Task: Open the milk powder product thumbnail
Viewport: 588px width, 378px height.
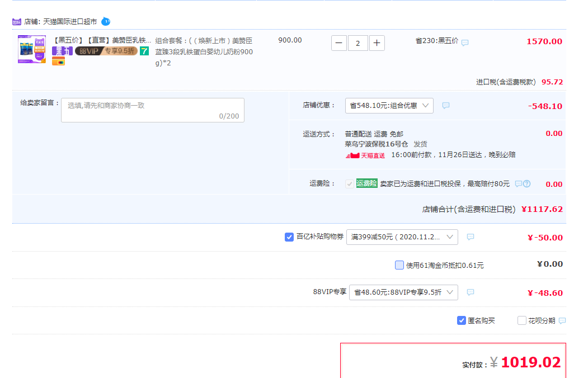Action: pyautogui.click(x=32, y=49)
